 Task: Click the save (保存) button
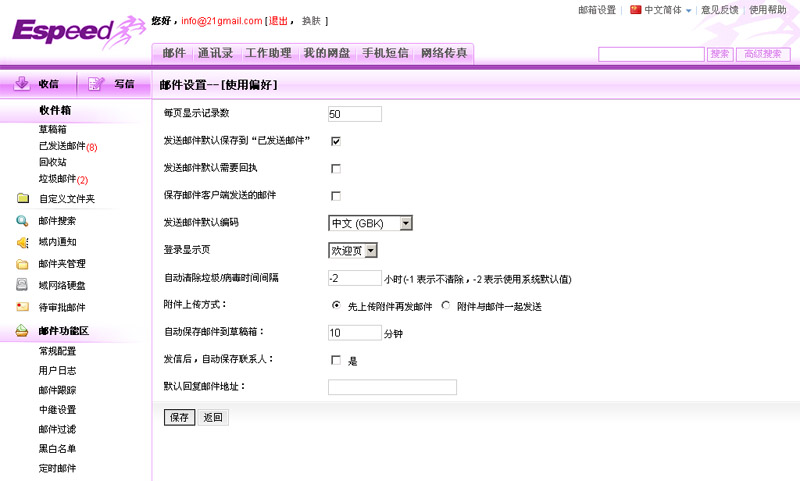[180, 417]
